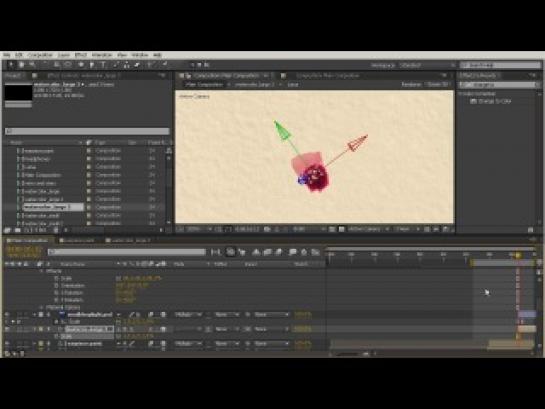Toggle eye visibility of the top timeline layer
Image resolution: width=545 pixels, height=409 pixels.
(7, 314)
